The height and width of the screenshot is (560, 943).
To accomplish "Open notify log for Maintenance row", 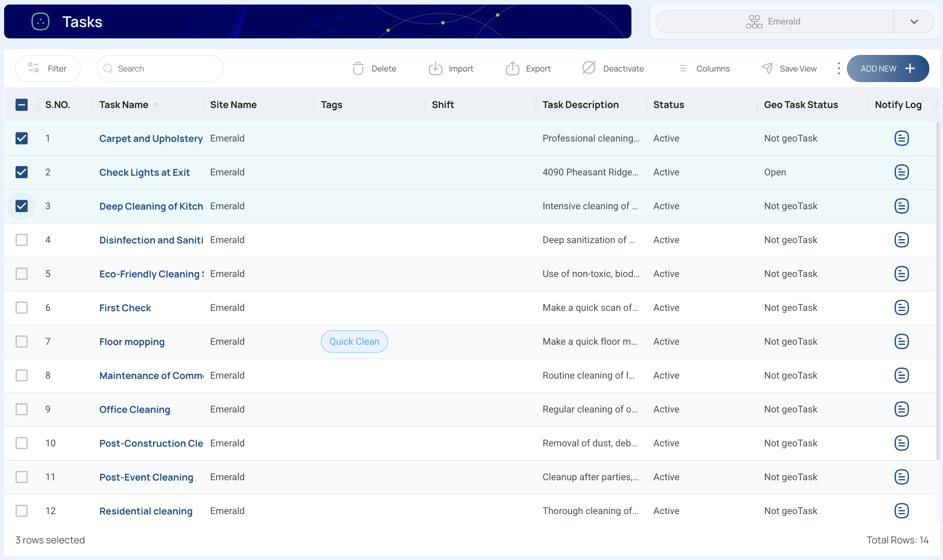I will point(901,375).
